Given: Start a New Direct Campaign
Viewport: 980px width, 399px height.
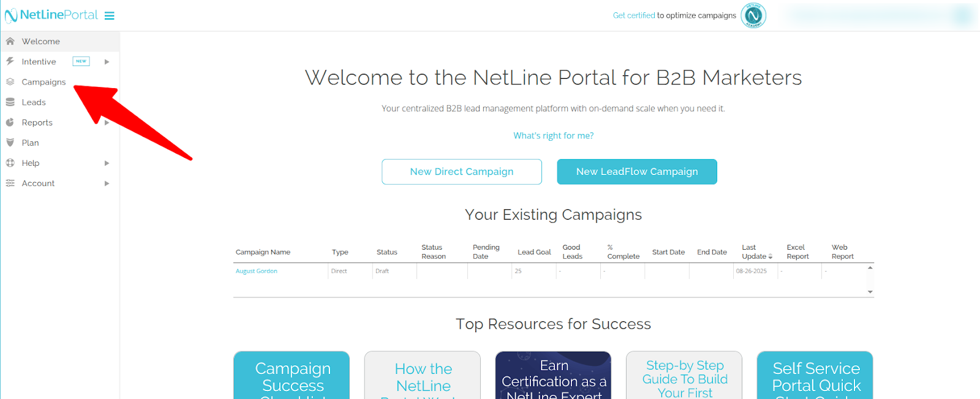Looking at the screenshot, I should 462,172.
